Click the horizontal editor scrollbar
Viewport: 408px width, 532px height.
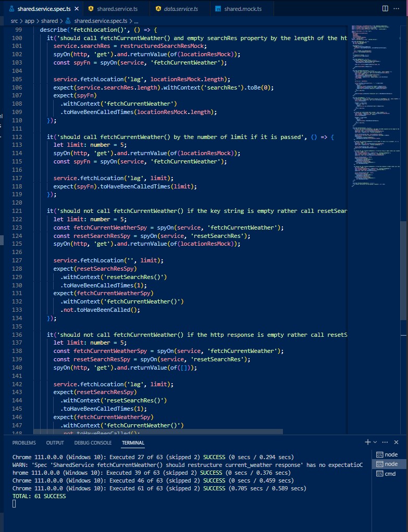point(158,432)
